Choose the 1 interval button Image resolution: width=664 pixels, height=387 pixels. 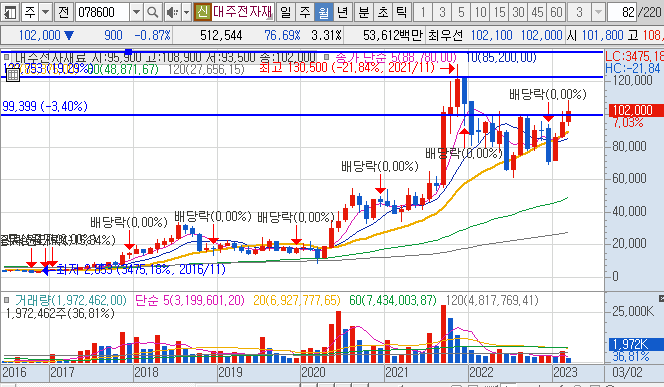click(x=423, y=12)
